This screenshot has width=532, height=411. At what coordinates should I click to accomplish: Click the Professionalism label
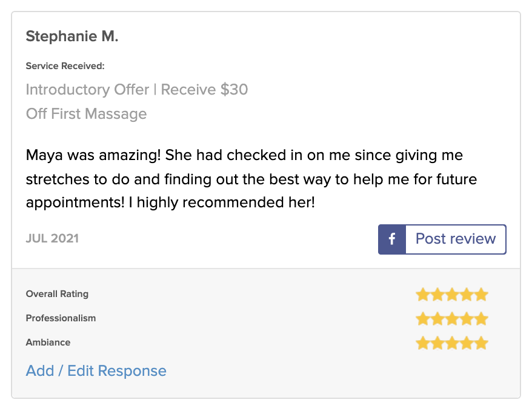61,318
